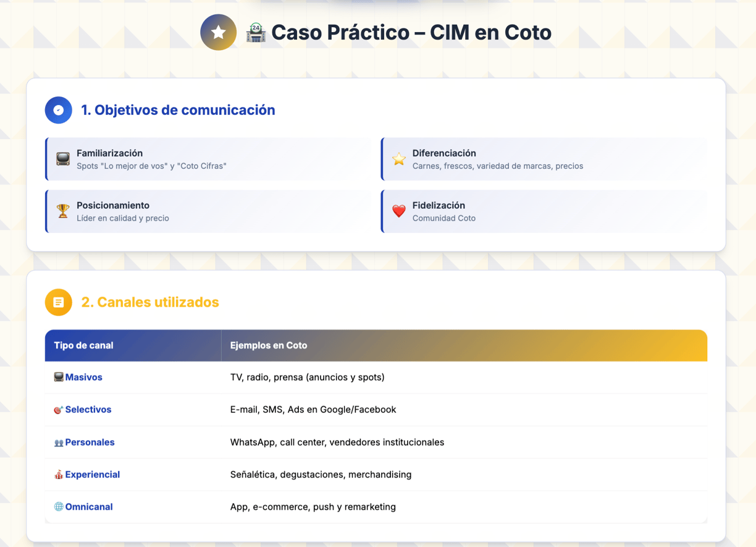Click the store emoji in the title
This screenshot has height=547, width=756.
256,32
